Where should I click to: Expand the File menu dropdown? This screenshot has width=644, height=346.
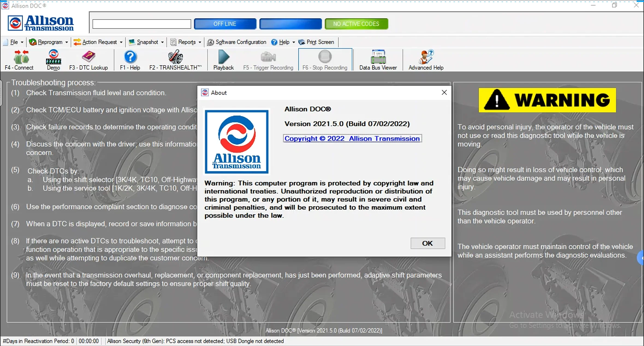tap(14, 42)
